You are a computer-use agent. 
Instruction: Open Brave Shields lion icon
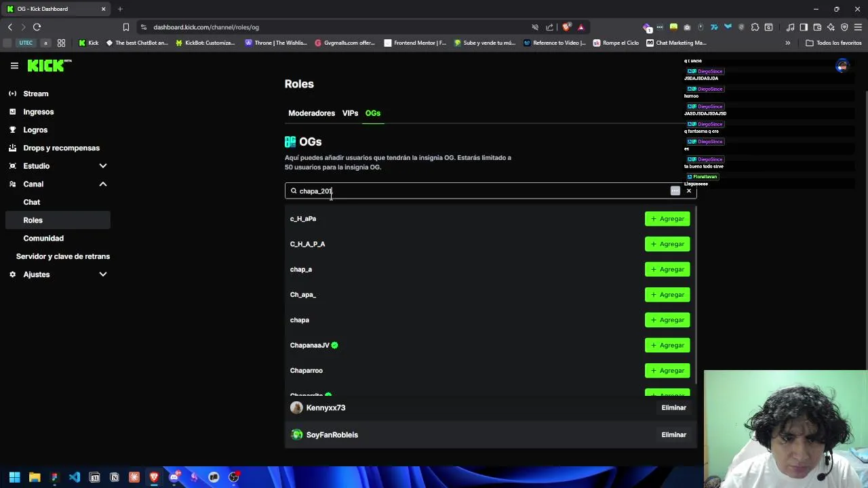[566, 27]
